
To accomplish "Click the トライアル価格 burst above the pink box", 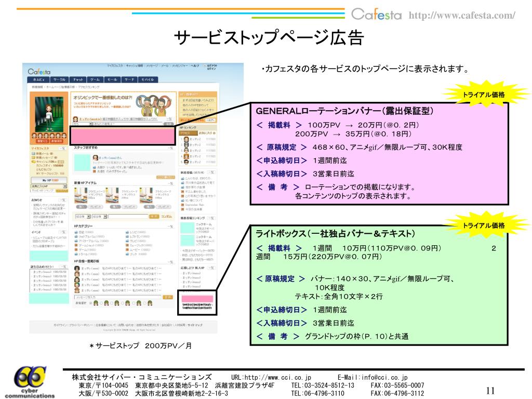I will tap(484, 95).
